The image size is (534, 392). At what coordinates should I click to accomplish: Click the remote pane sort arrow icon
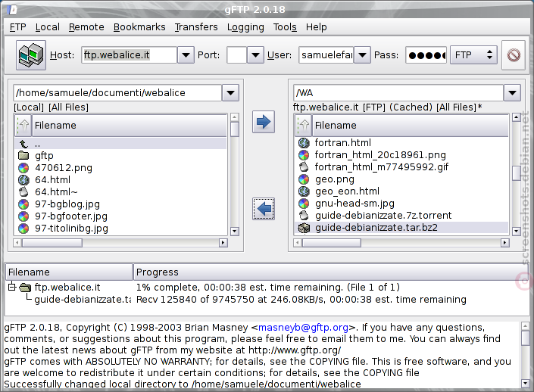(x=304, y=125)
